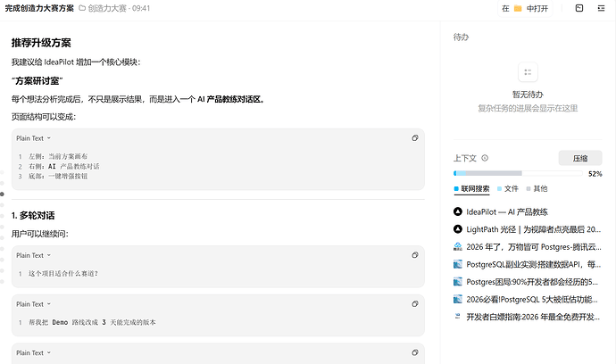Copy the 'Demo 路线改成 3 天' code block

pos(415,304)
